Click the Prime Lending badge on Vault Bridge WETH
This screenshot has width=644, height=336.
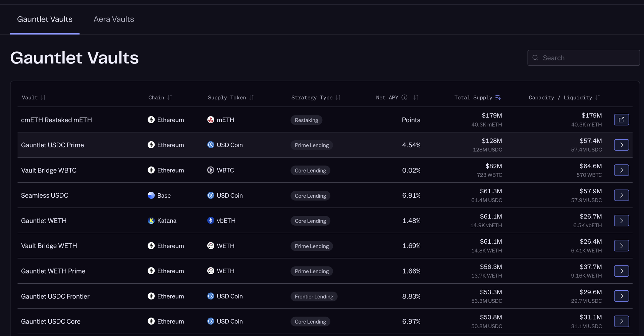coord(311,246)
